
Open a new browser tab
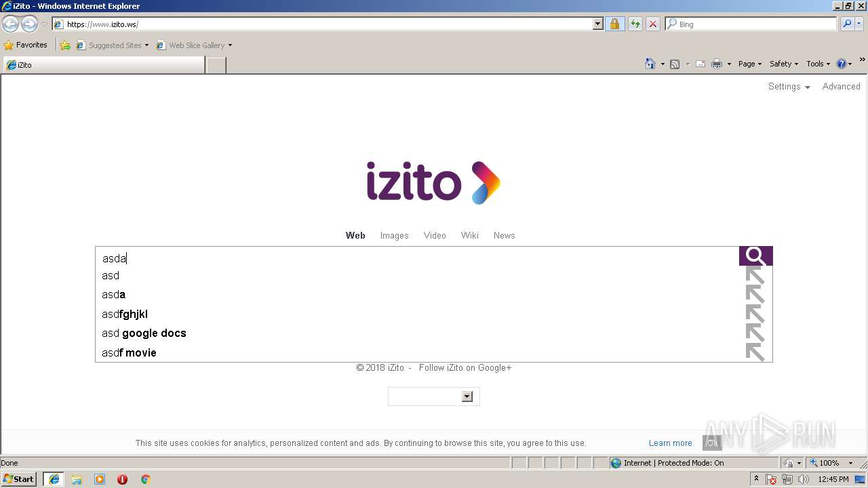[216, 65]
